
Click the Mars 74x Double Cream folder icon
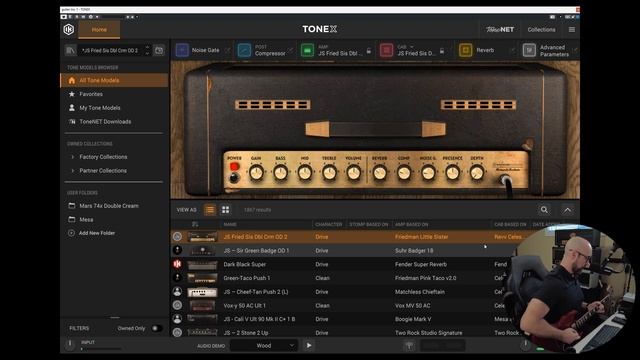click(72, 206)
